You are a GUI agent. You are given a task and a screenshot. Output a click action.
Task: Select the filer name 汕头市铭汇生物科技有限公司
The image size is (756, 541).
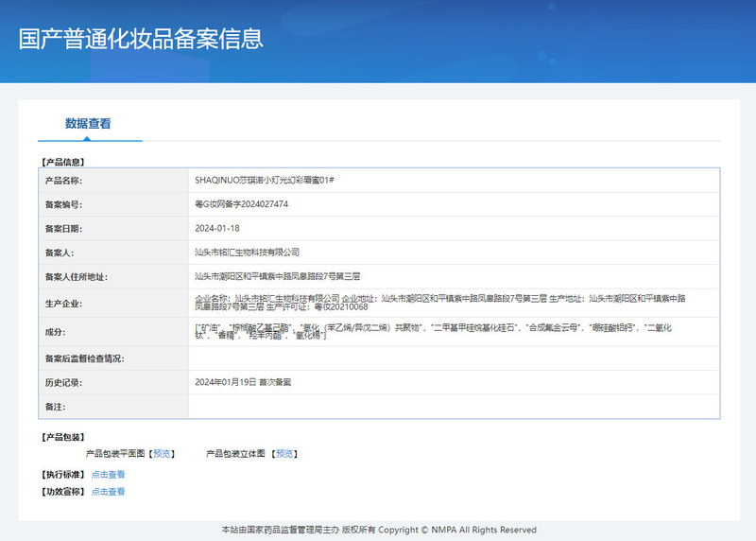(x=247, y=253)
